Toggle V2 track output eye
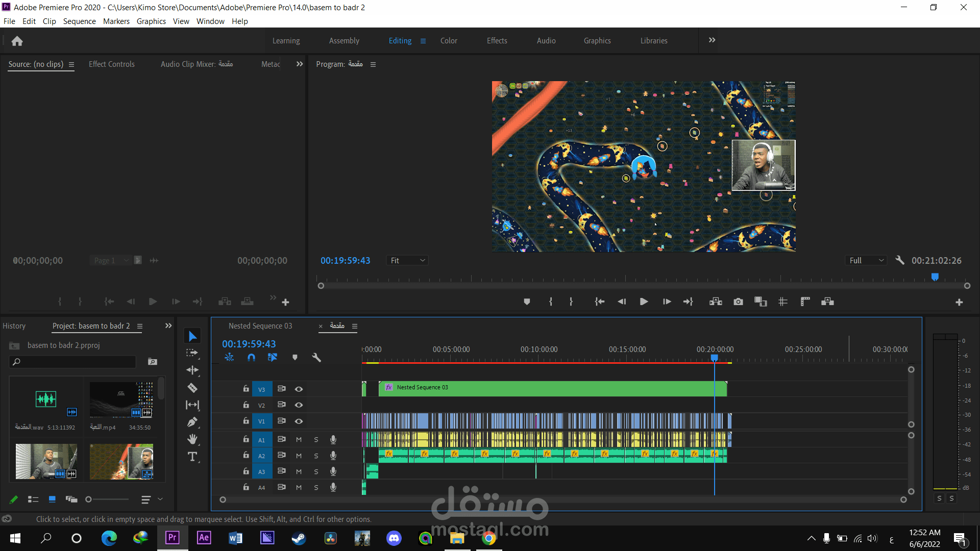The image size is (980, 551). (x=299, y=405)
